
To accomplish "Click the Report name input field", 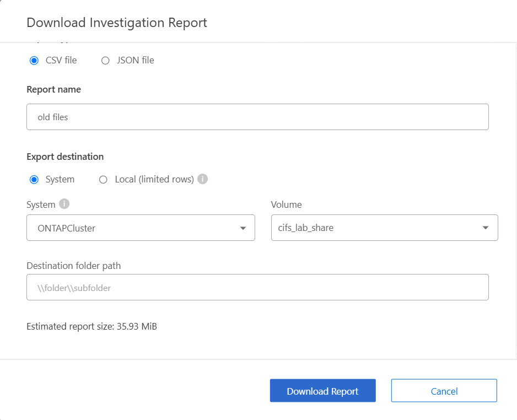I will tap(257, 117).
